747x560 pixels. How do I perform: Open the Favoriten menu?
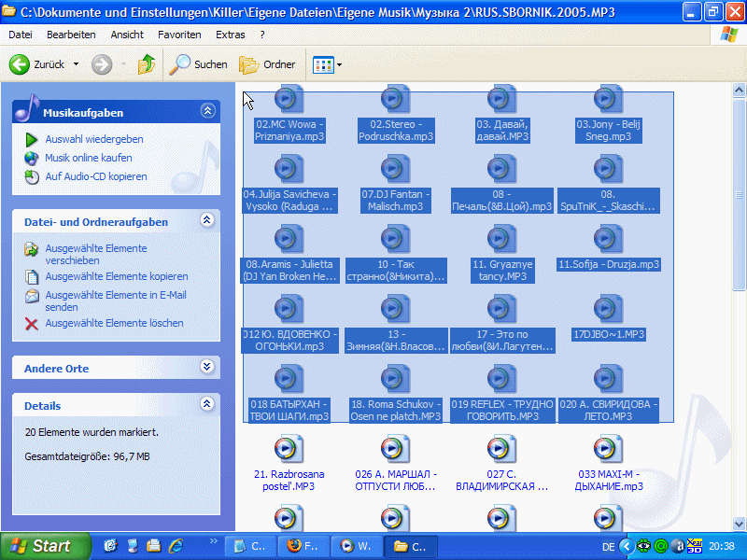pos(179,34)
